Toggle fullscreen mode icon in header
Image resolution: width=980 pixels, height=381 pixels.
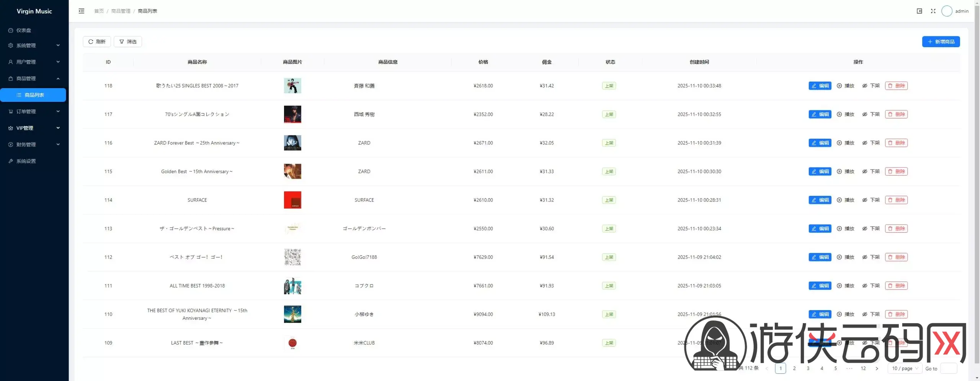click(x=933, y=11)
